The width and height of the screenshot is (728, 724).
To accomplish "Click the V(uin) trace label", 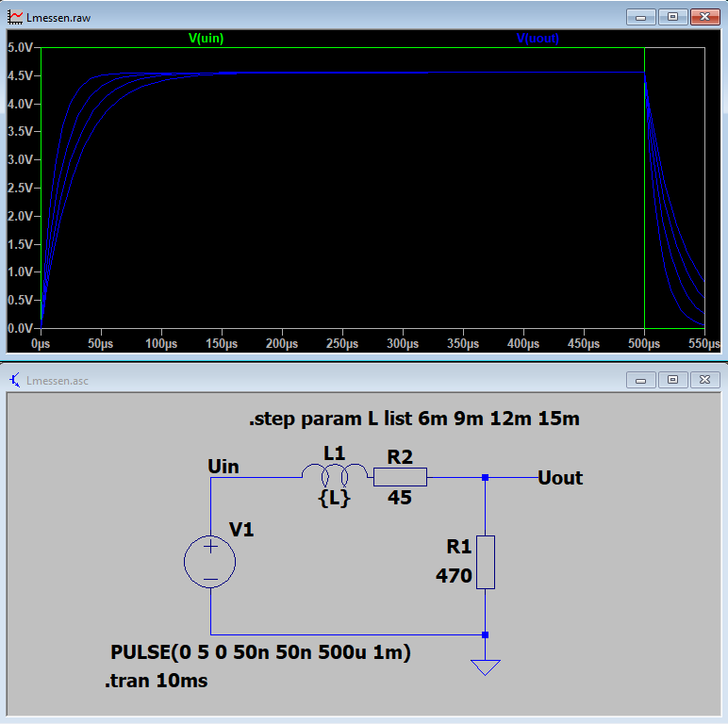I will pyautogui.click(x=206, y=38).
